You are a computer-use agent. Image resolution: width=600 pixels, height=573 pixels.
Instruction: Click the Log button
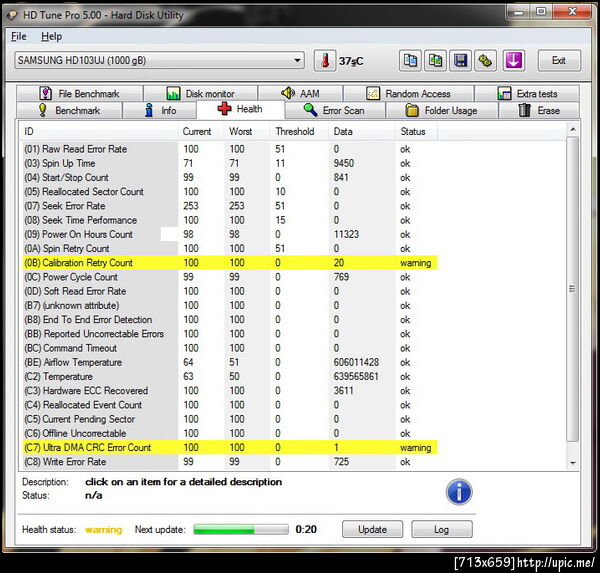[442, 529]
